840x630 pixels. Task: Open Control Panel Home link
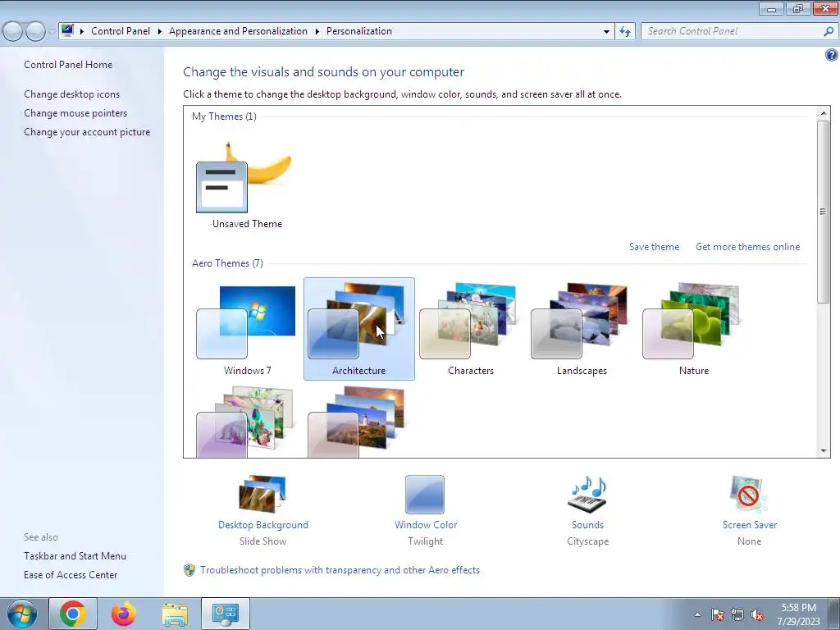(68, 64)
